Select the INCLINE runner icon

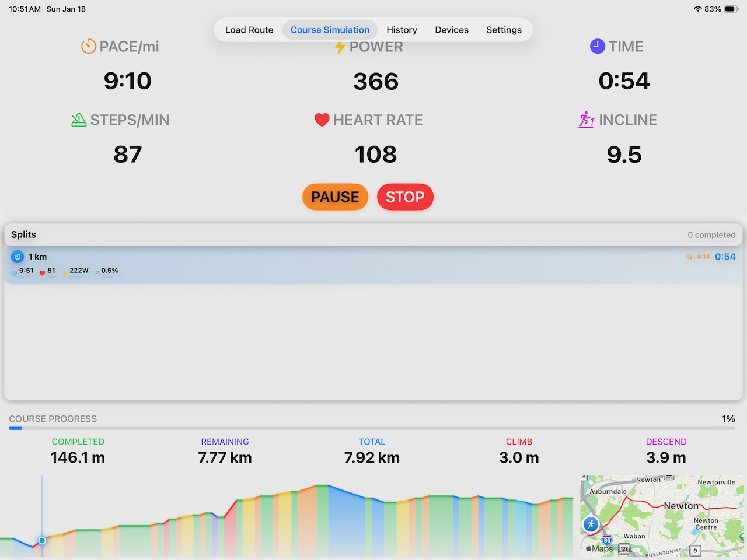585,120
